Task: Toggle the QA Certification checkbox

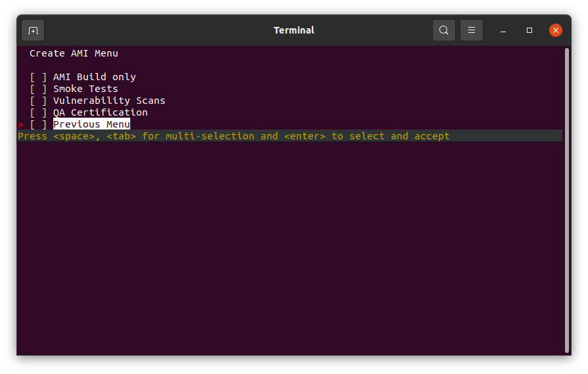Action: pyautogui.click(x=38, y=113)
